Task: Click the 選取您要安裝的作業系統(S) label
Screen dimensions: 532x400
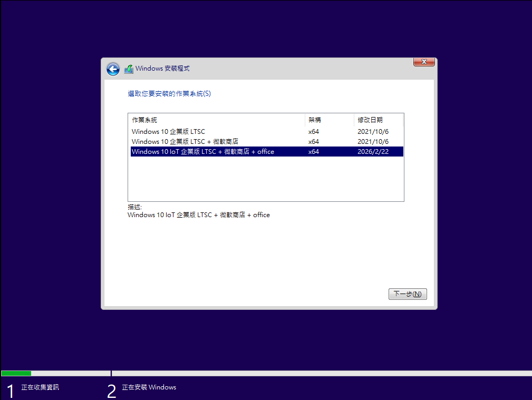Action: pos(169,94)
